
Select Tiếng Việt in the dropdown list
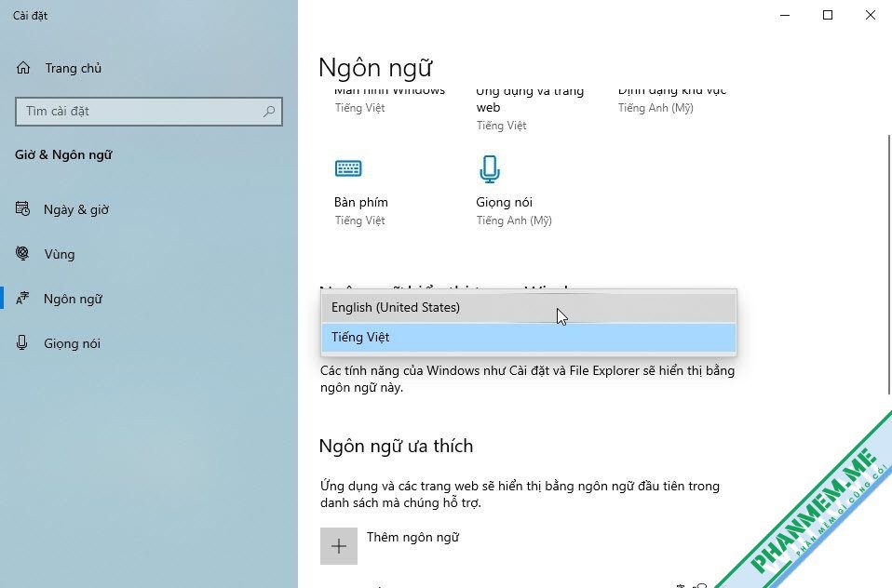(x=529, y=337)
